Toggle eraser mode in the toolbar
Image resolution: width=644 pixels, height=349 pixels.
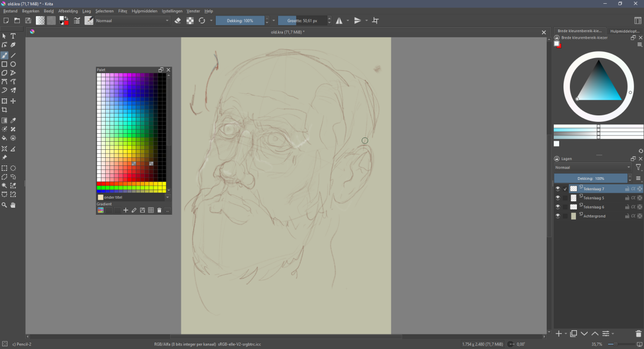(x=179, y=20)
